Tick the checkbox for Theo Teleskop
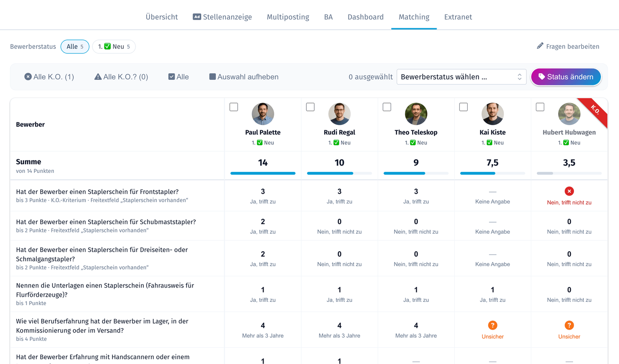The width and height of the screenshot is (619, 364). click(x=387, y=107)
